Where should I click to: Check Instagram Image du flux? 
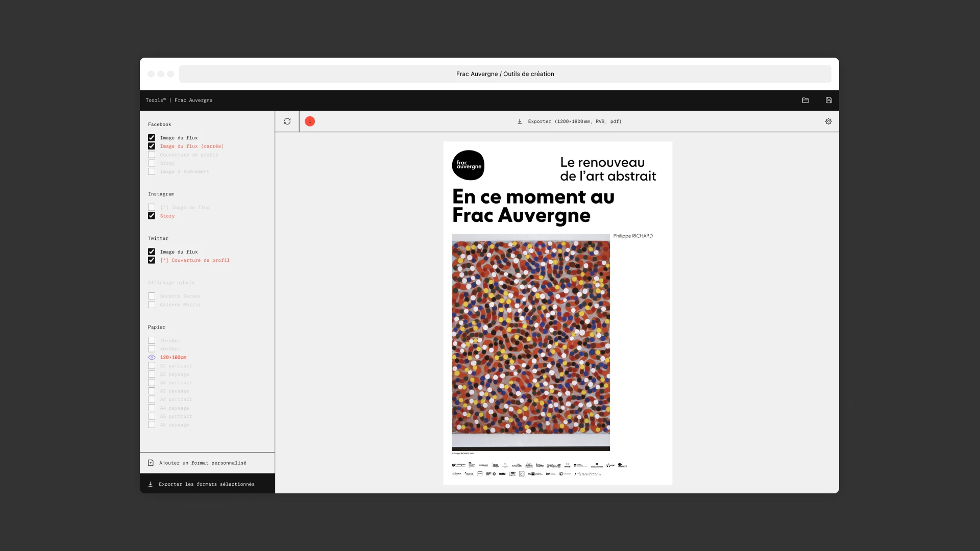point(152,207)
